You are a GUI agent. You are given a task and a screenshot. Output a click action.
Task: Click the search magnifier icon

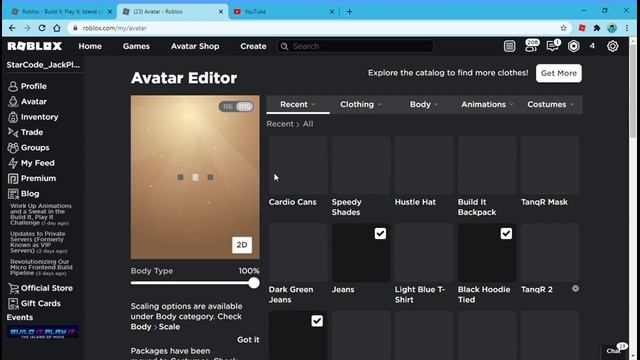point(284,46)
